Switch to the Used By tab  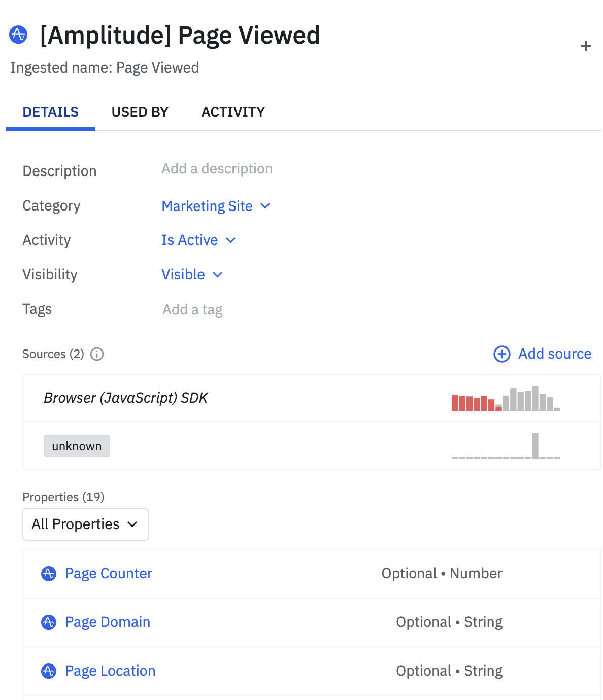point(140,112)
